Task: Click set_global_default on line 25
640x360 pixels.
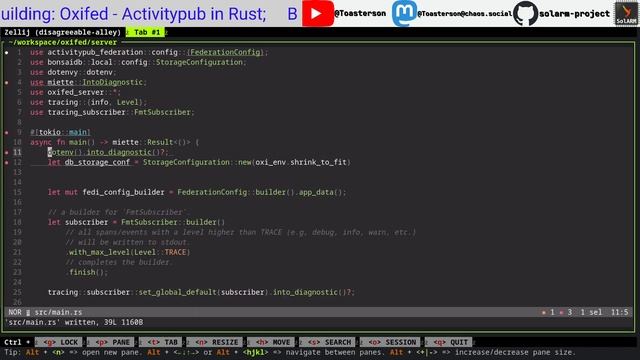Action: point(178,292)
